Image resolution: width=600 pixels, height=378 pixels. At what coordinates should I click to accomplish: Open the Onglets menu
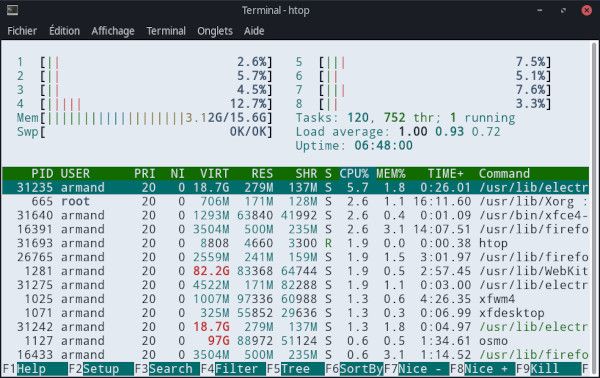[215, 31]
